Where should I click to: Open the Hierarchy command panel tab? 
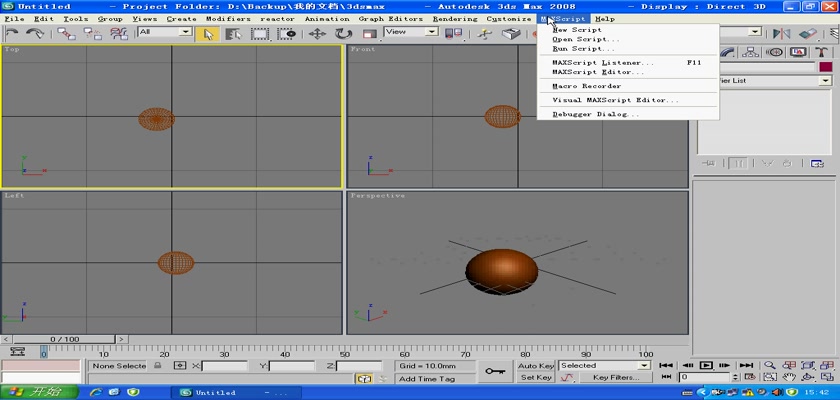click(x=750, y=52)
